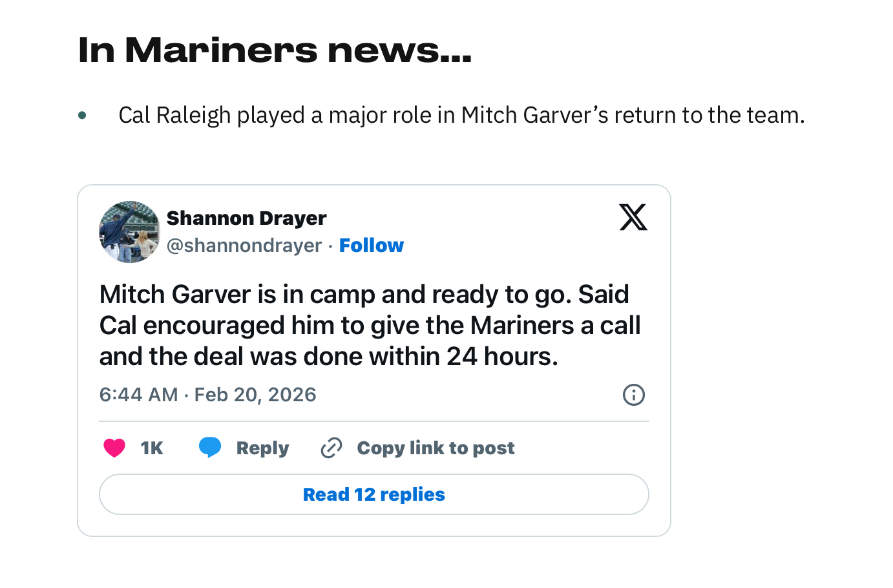
Task: Open the Shannon Drayer display name
Action: pos(246,218)
